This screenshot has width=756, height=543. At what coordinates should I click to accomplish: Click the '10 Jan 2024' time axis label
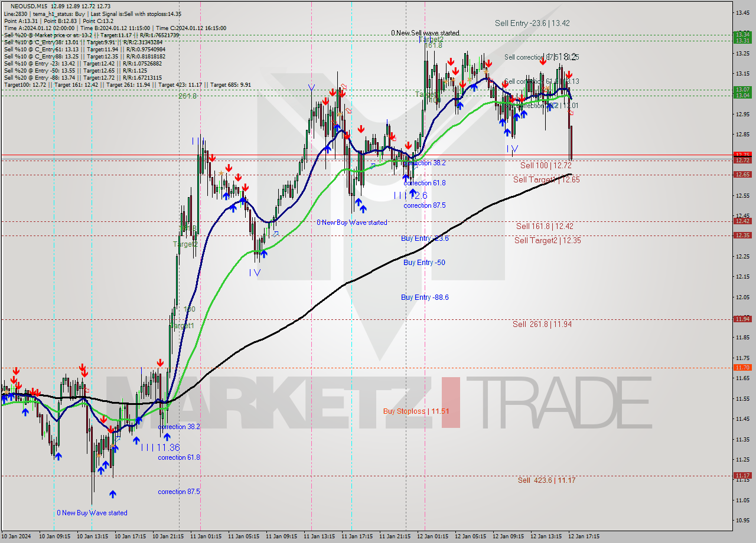pos(17,537)
